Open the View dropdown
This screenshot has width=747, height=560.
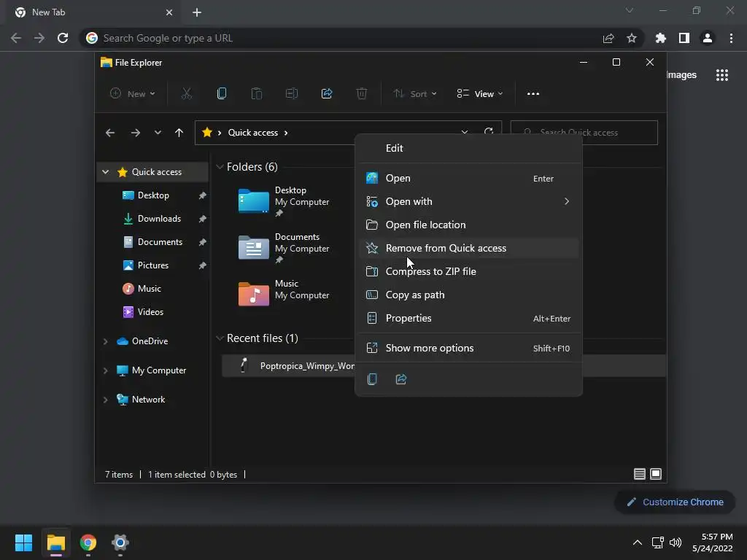click(480, 94)
